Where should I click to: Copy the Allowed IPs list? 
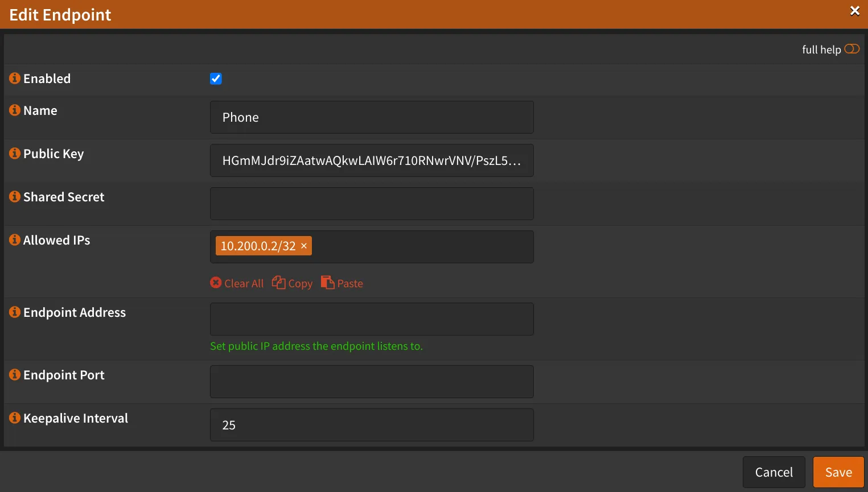[292, 283]
